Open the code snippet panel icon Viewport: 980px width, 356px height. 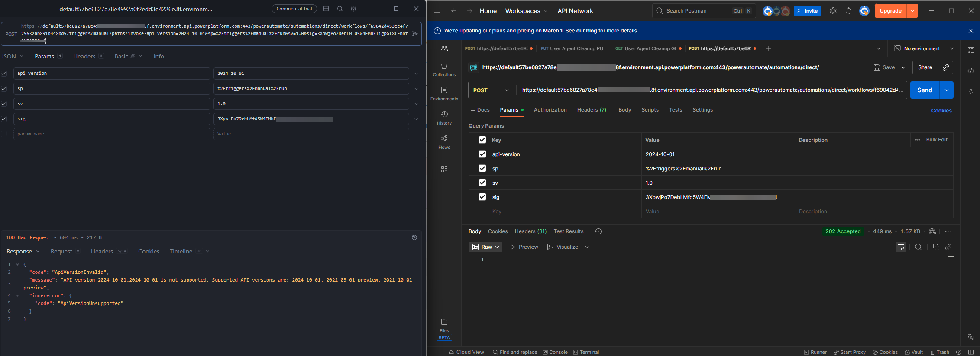pyautogui.click(x=970, y=71)
